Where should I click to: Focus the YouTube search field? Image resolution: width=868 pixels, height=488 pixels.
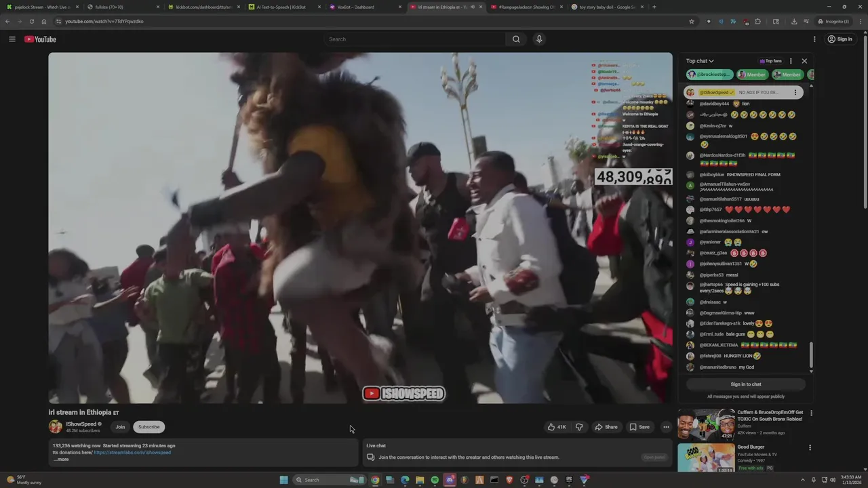(414, 39)
